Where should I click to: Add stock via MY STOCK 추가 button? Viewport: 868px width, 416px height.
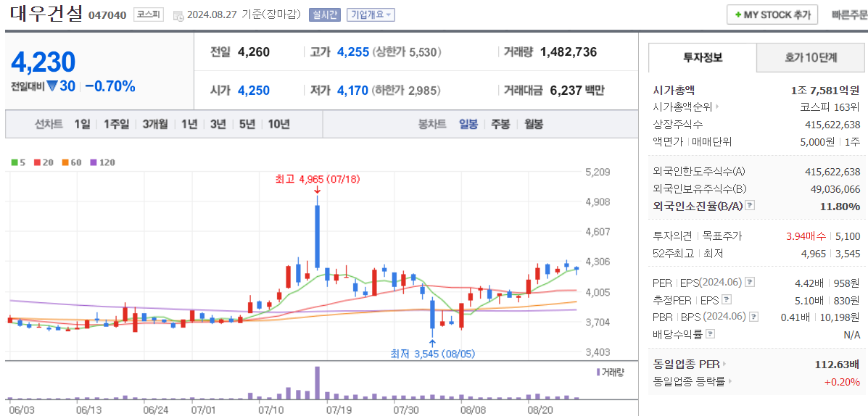point(772,15)
